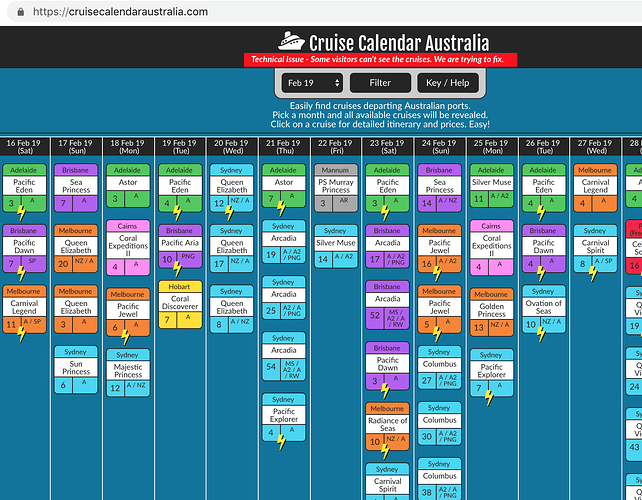The height and width of the screenshot is (500, 642).
Task: Open Sea Princess cruise on 17 Feb
Action: 76,188
